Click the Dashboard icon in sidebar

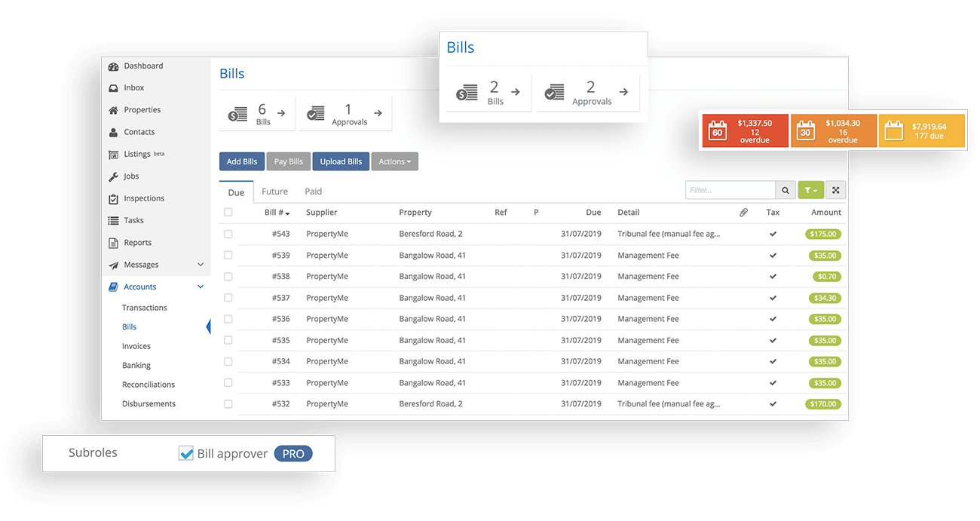(113, 66)
